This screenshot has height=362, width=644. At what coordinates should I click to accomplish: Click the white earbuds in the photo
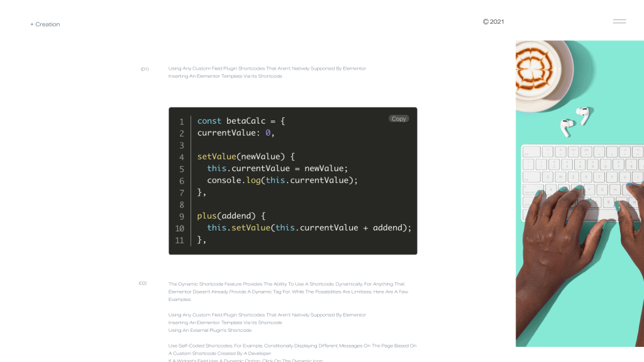tap(575, 121)
